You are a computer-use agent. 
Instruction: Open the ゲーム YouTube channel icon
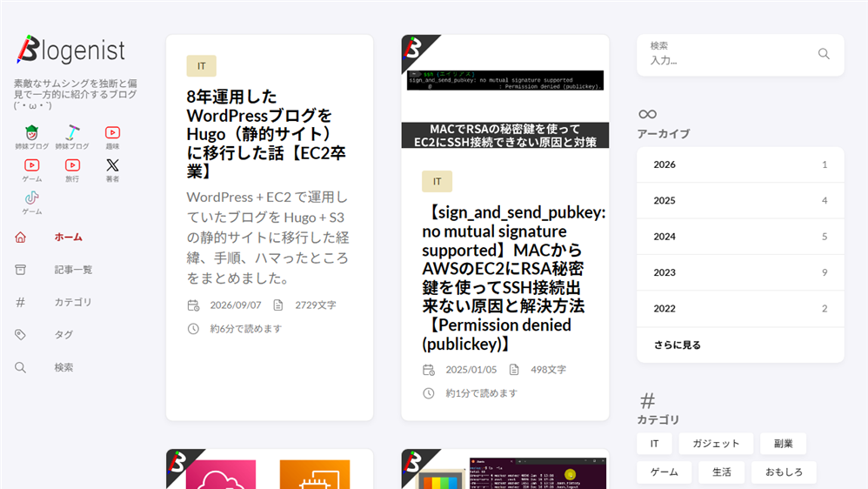point(31,165)
